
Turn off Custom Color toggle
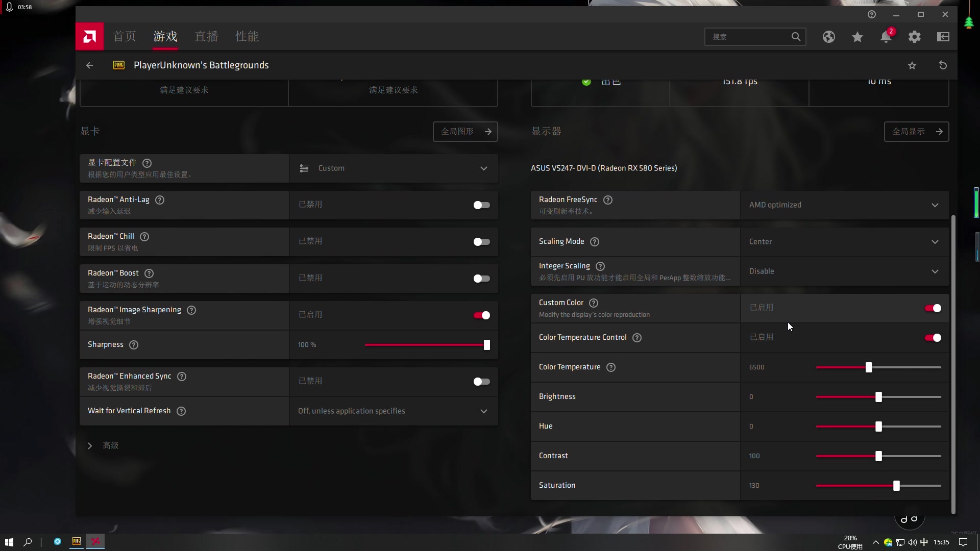pyautogui.click(x=933, y=308)
